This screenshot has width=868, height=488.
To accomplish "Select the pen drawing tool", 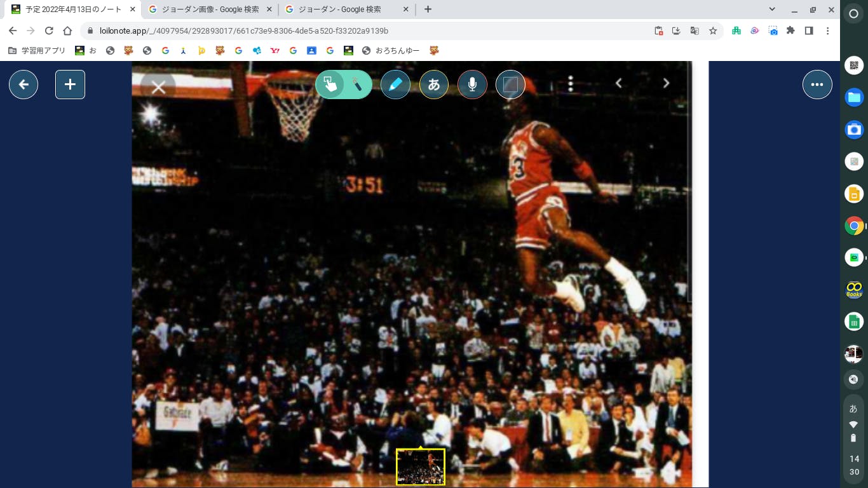I will click(x=395, y=85).
